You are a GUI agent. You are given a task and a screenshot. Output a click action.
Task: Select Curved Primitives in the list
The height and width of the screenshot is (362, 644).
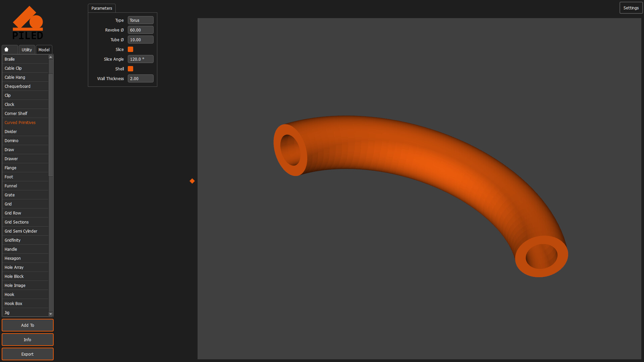click(x=25, y=123)
